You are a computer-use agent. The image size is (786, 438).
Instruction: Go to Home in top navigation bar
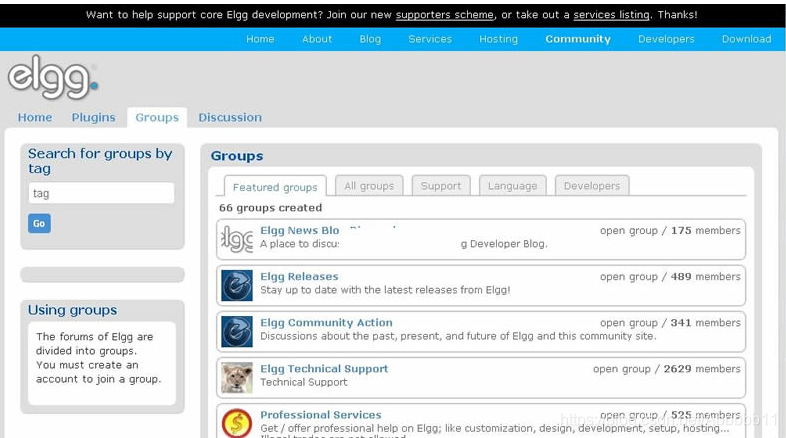pyautogui.click(x=260, y=39)
